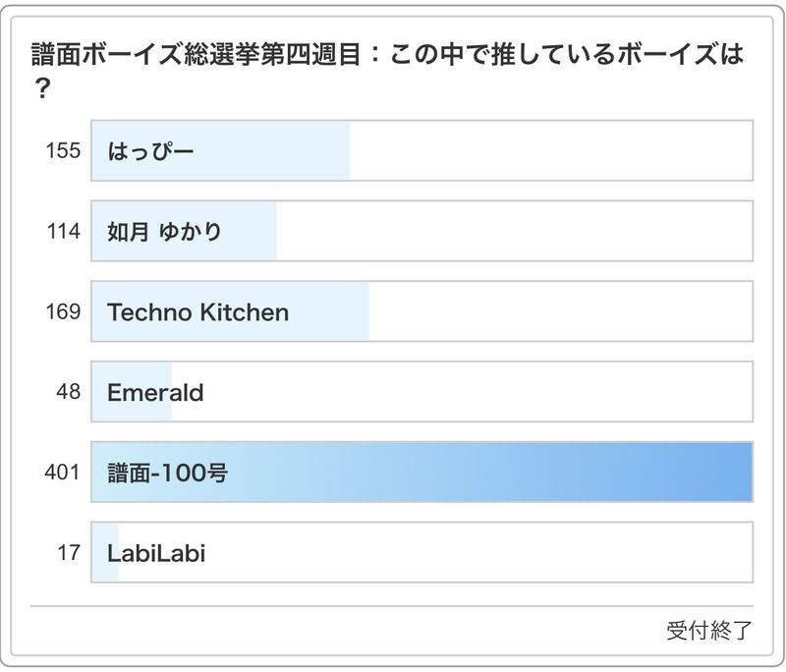
Task: Click the 155 vote count
Action: 62,150
